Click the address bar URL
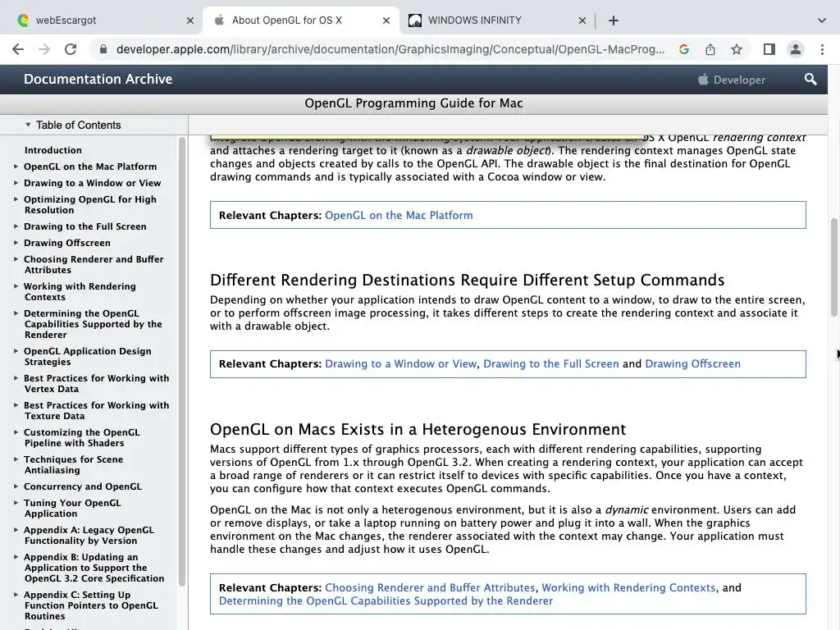Viewport: 840px width, 630px height. [390, 49]
